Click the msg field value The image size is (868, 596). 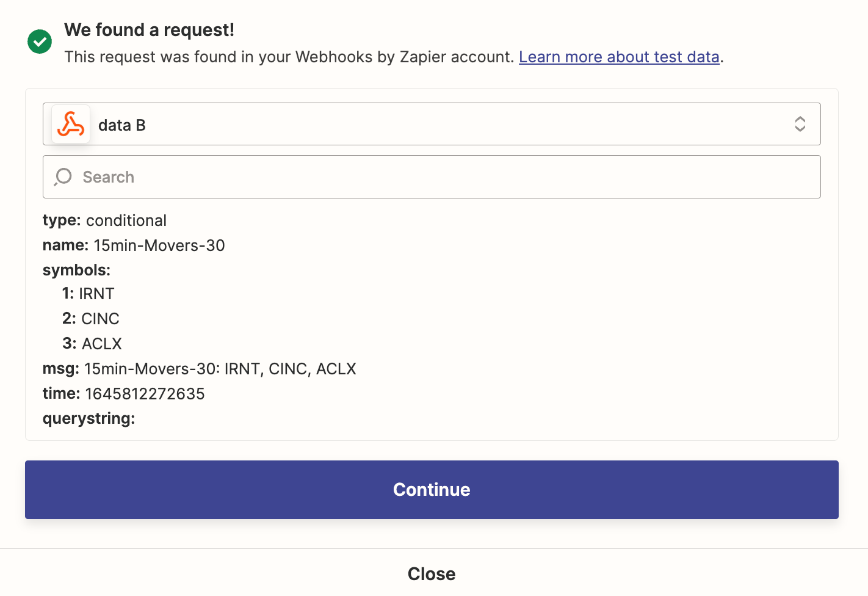(x=220, y=369)
